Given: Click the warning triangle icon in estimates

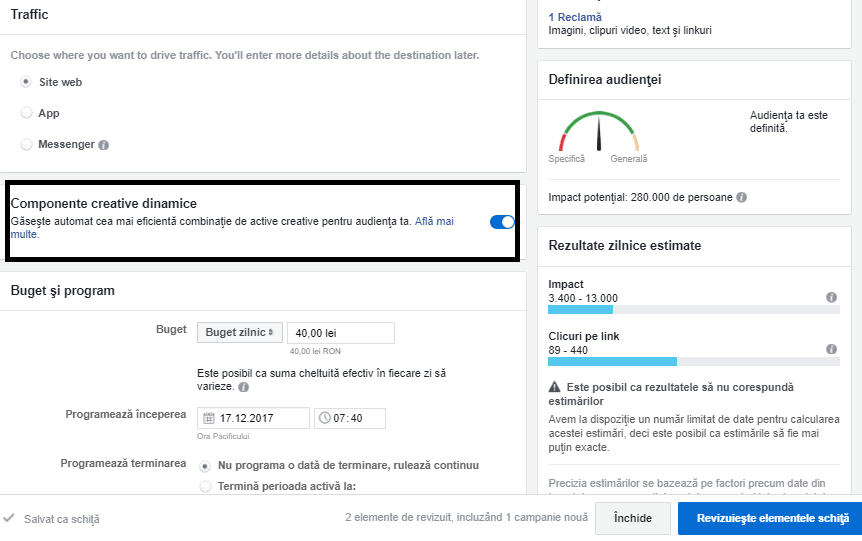Looking at the screenshot, I should point(554,386).
